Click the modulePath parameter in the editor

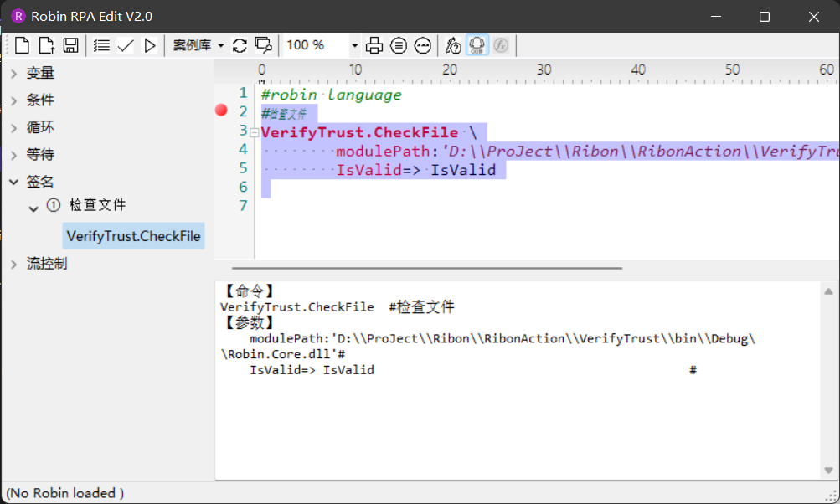coord(385,152)
